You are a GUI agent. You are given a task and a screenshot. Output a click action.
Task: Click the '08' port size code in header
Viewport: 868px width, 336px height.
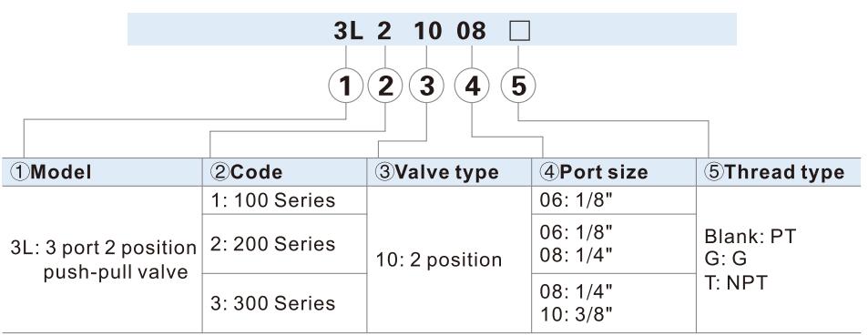(471, 31)
